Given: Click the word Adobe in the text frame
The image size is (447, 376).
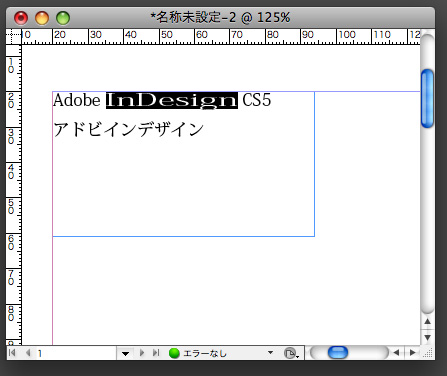Looking at the screenshot, I should (x=77, y=100).
